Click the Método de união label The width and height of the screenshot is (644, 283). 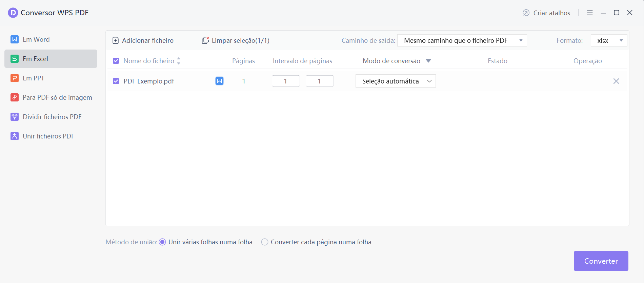131,242
